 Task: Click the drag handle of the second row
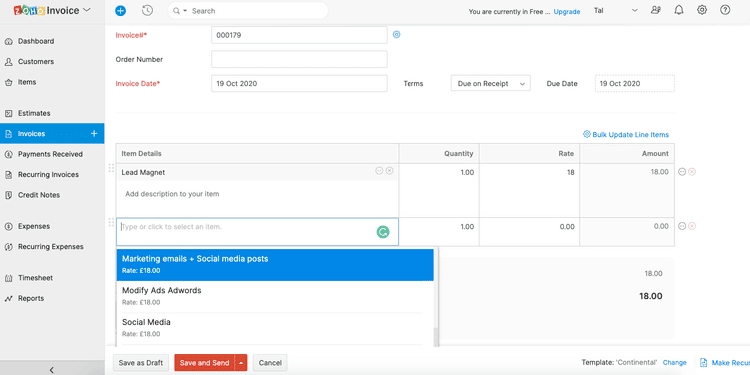[111, 222]
